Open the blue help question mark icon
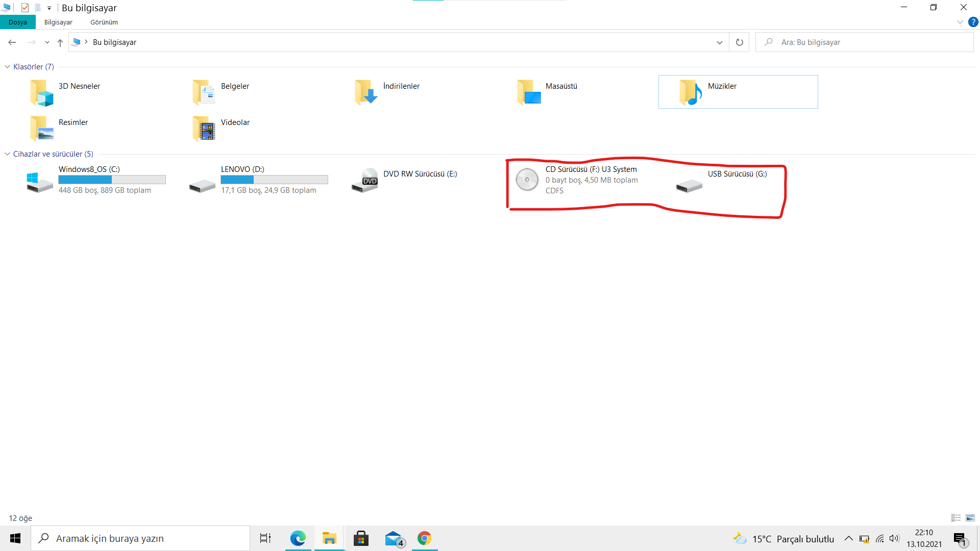This screenshot has height=551, width=980. [x=973, y=22]
